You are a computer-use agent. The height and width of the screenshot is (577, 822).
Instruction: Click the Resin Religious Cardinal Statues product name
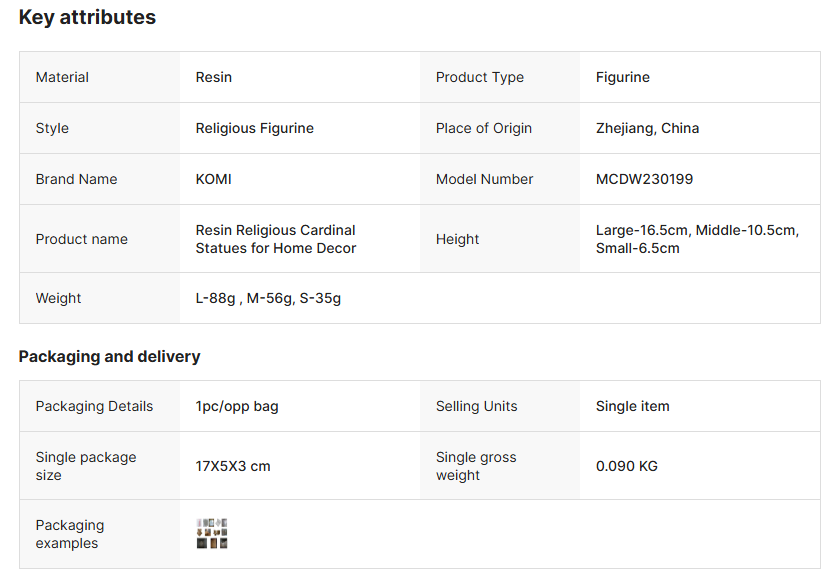pyautogui.click(x=275, y=239)
